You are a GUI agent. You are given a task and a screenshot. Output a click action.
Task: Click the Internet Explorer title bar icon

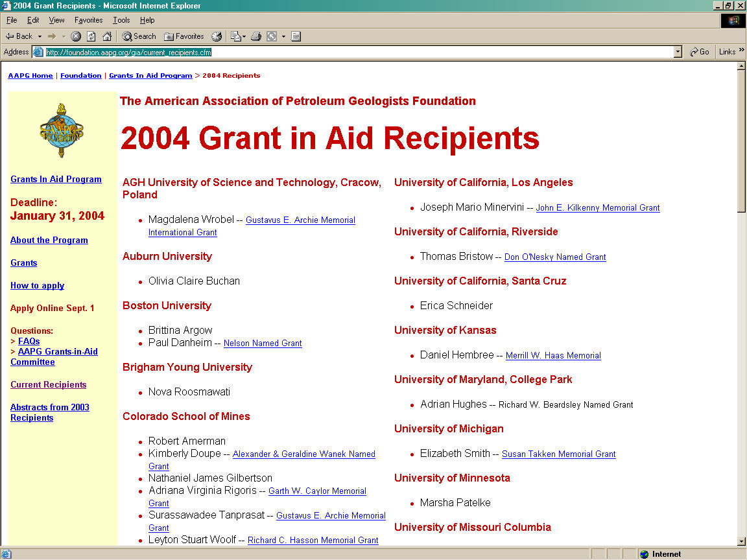[6, 6]
